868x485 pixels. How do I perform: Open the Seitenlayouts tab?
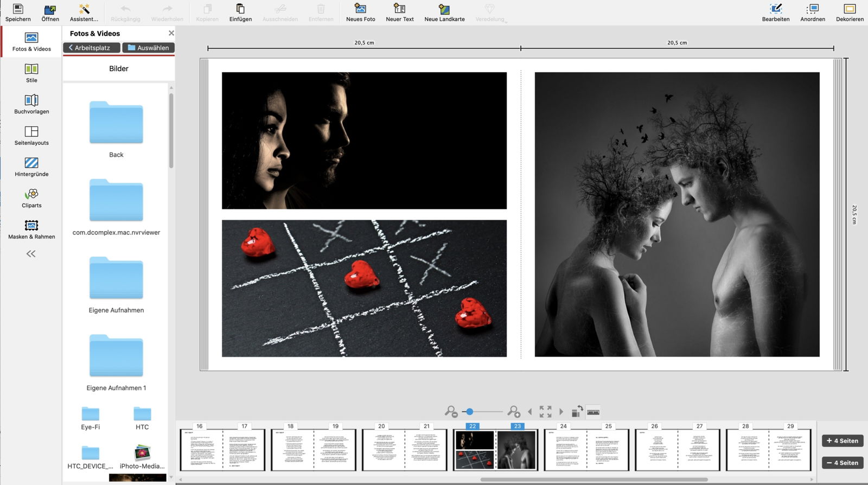click(x=31, y=135)
